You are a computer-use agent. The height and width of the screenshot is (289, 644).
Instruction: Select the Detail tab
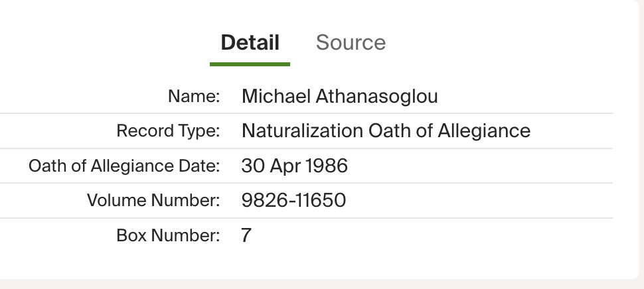[250, 43]
